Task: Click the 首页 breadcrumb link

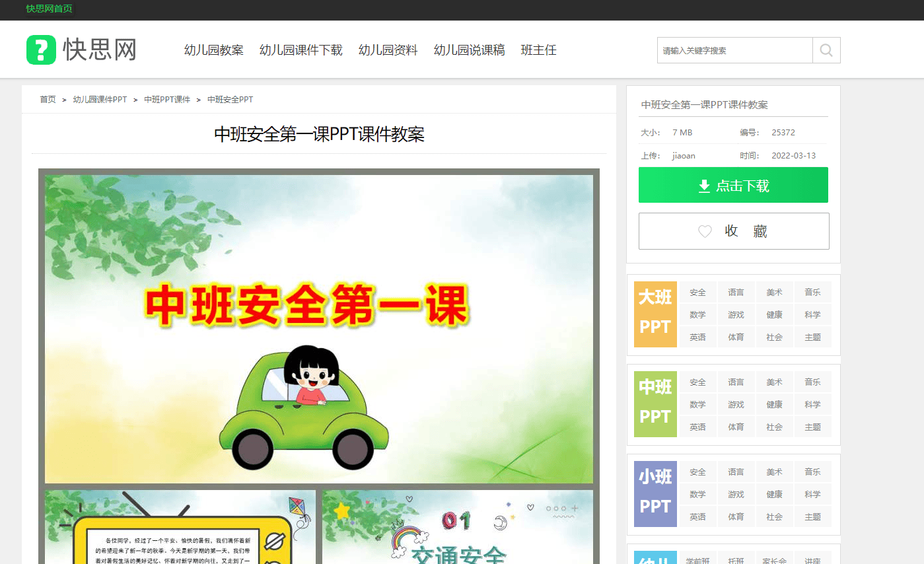Action: [47, 99]
